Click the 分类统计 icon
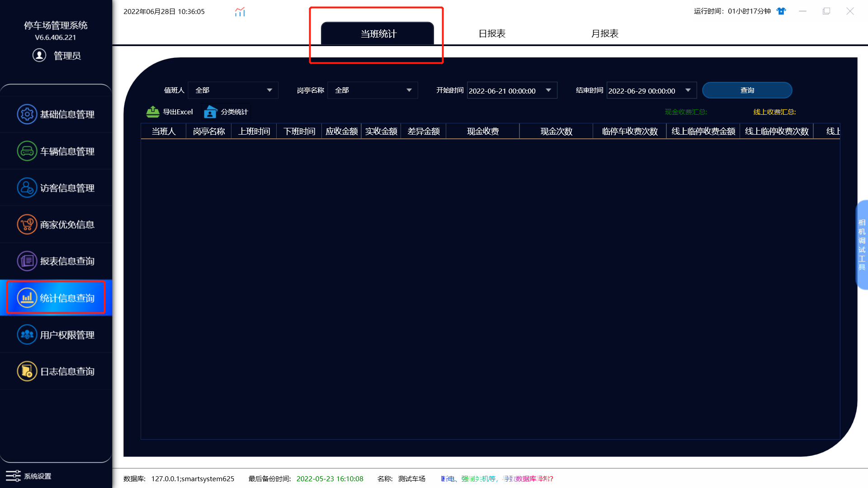 point(210,112)
